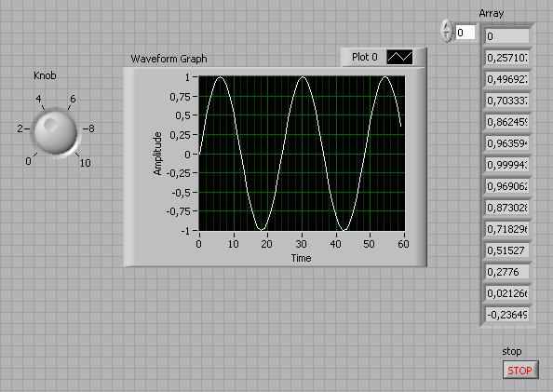Image resolution: width=553 pixels, height=392 pixels.
Task: Click the Knob scale marking 10
Action: [86, 163]
